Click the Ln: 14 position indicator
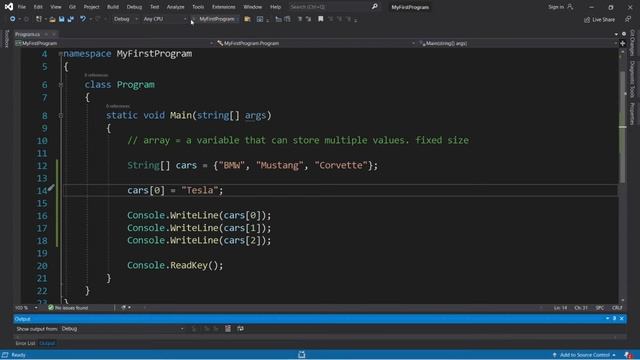The width and height of the screenshot is (640, 360). 560,308
